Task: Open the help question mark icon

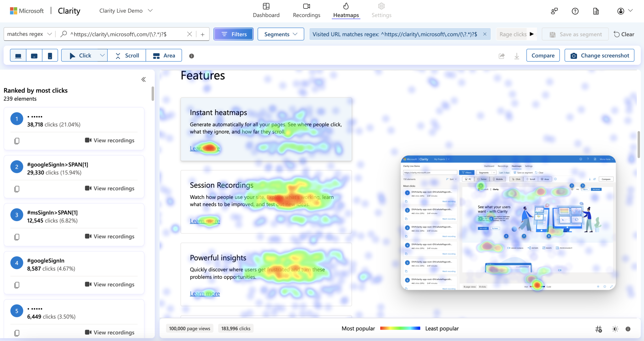Action: tap(575, 11)
